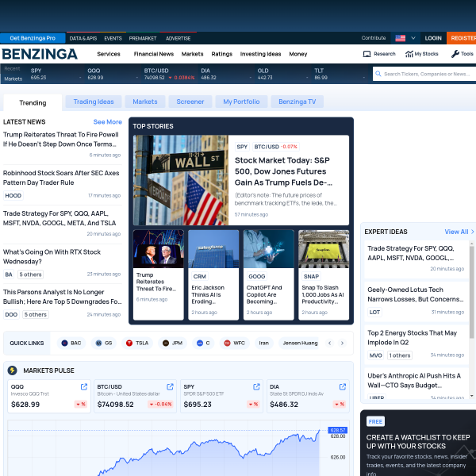Viewport: 476px width, 476px height.
Task: Open the EVENTS link
Action: coord(113,39)
